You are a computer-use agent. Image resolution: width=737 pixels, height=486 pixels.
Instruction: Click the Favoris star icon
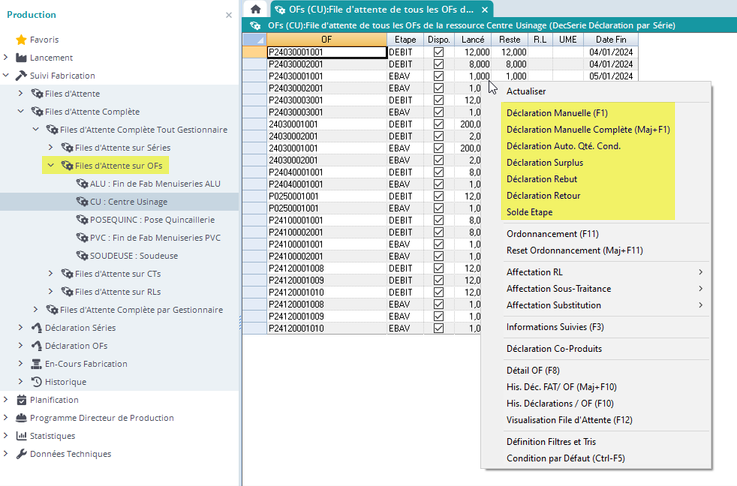tap(21, 39)
